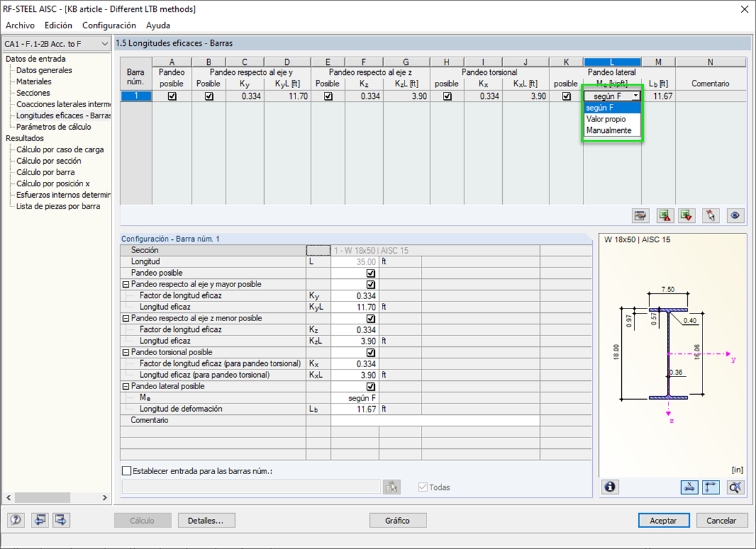Screen dimensions: 756x549
Task: Select 'según F' option in dropdown list
Action: tap(612, 108)
